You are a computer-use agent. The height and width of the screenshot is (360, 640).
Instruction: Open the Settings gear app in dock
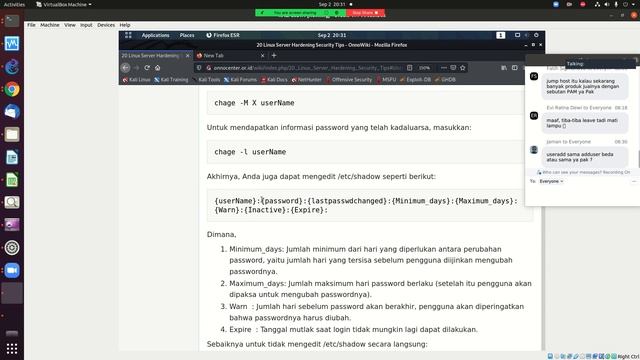pyautogui.click(x=12, y=247)
